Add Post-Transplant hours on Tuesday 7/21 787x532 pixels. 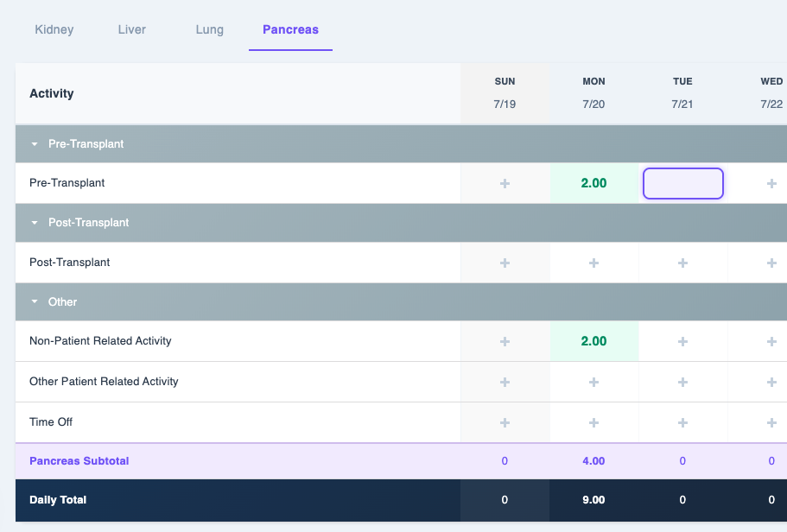point(682,263)
